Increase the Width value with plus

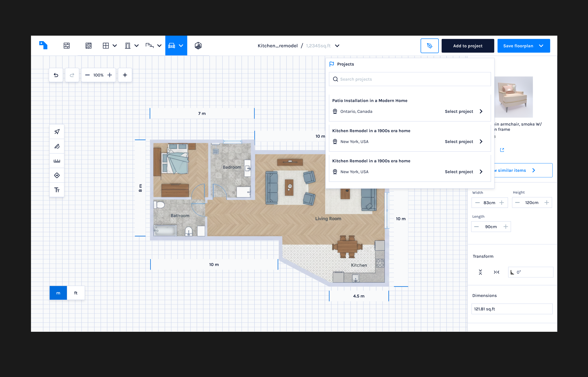point(502,203)
